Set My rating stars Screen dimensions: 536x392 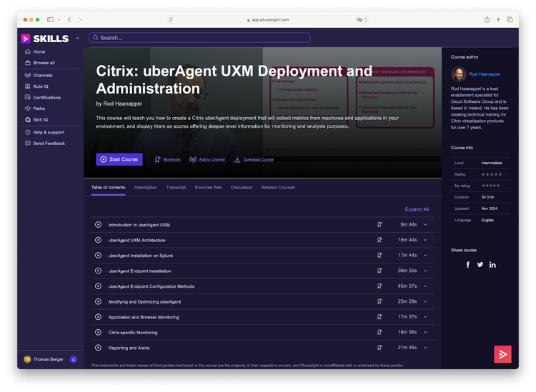point(490,186)
